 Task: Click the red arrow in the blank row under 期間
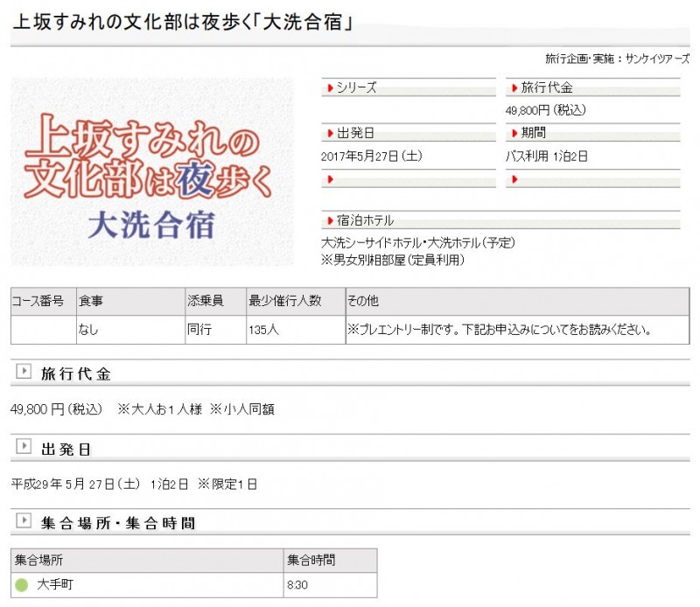coord(514,179)
